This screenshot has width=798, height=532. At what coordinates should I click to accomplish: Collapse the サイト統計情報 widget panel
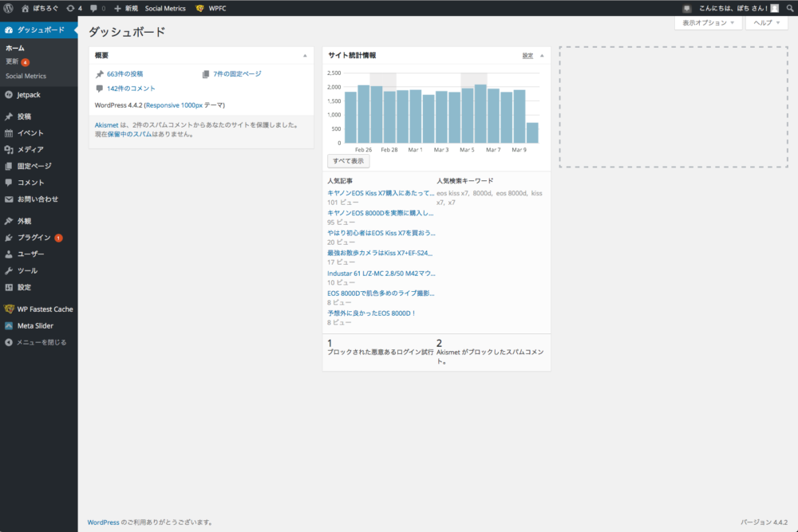[x=542, y=56]
